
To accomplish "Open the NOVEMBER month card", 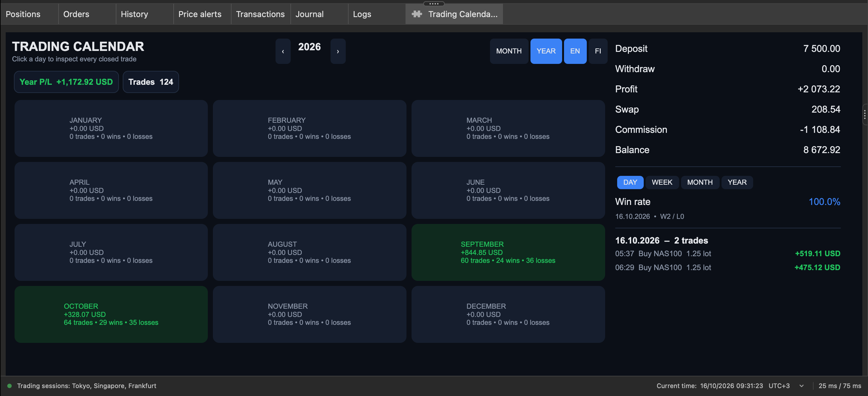I will pyautogui.click(x=310, y=314).
